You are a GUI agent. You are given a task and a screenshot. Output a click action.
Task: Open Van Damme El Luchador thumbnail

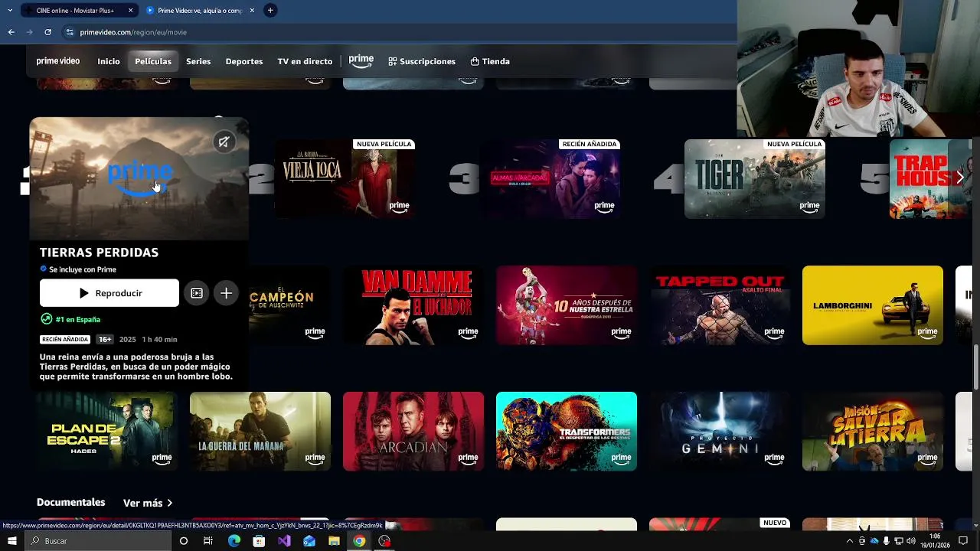tap(413, 305)
